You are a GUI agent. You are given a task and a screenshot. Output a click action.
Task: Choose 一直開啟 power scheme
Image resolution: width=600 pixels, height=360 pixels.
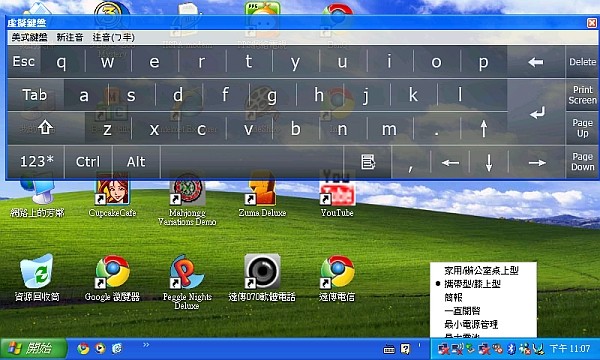coord(462,311)
